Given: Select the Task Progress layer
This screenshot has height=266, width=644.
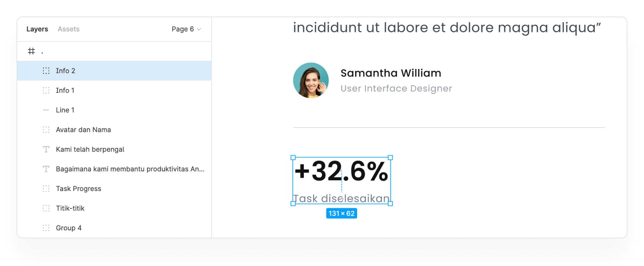Looking at the screenshot, I should [x=79, y=189].
